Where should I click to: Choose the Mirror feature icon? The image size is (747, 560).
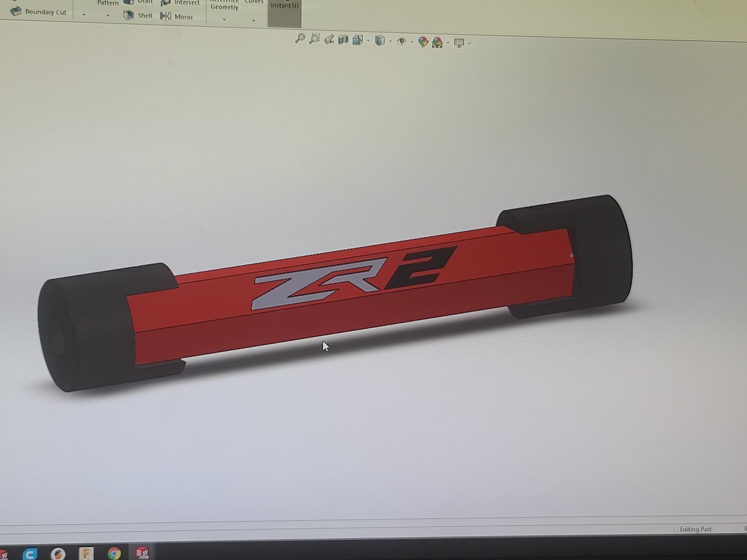click(x=166, y=16)
